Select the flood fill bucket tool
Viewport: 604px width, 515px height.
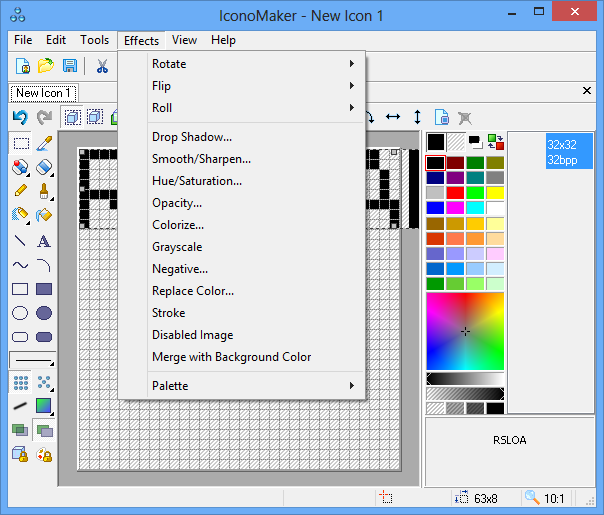point(44,215)
